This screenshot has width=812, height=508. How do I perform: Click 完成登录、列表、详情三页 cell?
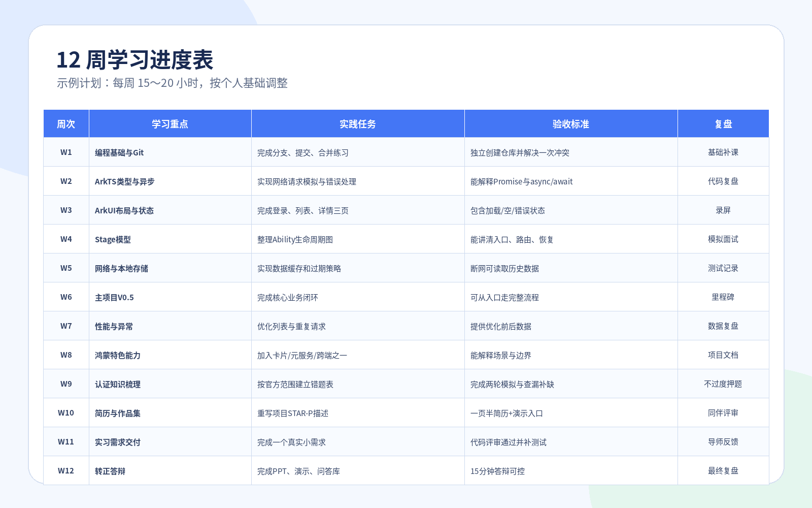358,210
